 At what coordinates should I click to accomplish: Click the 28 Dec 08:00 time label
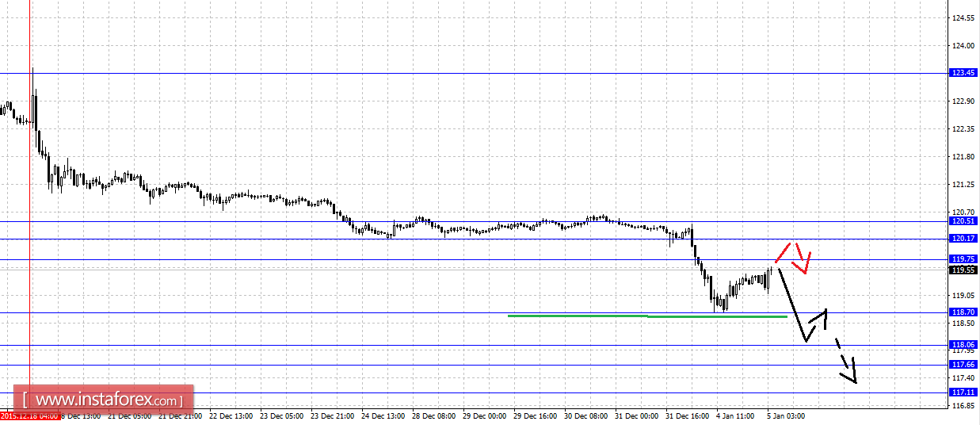tap(434, 415)
